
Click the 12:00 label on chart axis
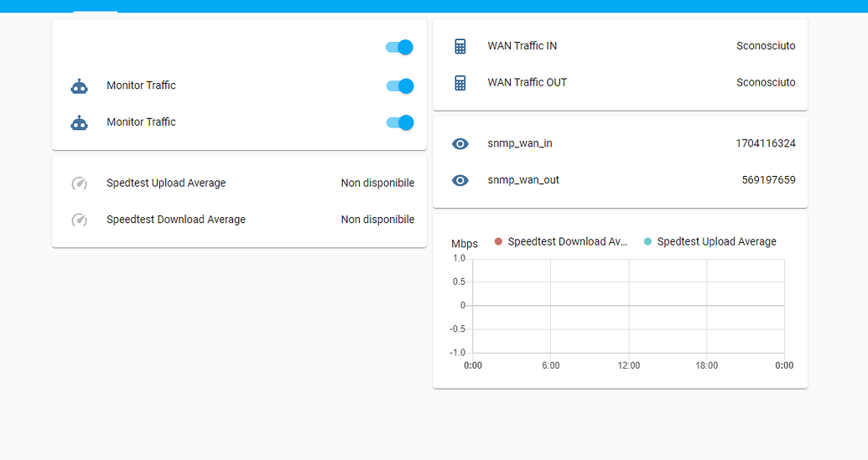[x=629, y=365]
